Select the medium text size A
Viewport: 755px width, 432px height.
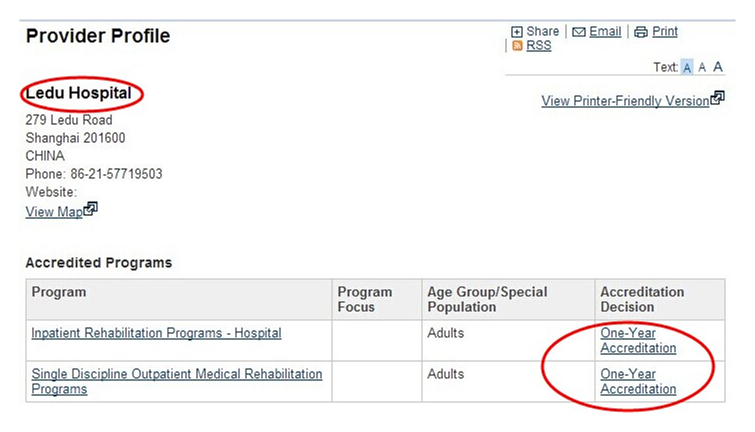click(702, 67)
